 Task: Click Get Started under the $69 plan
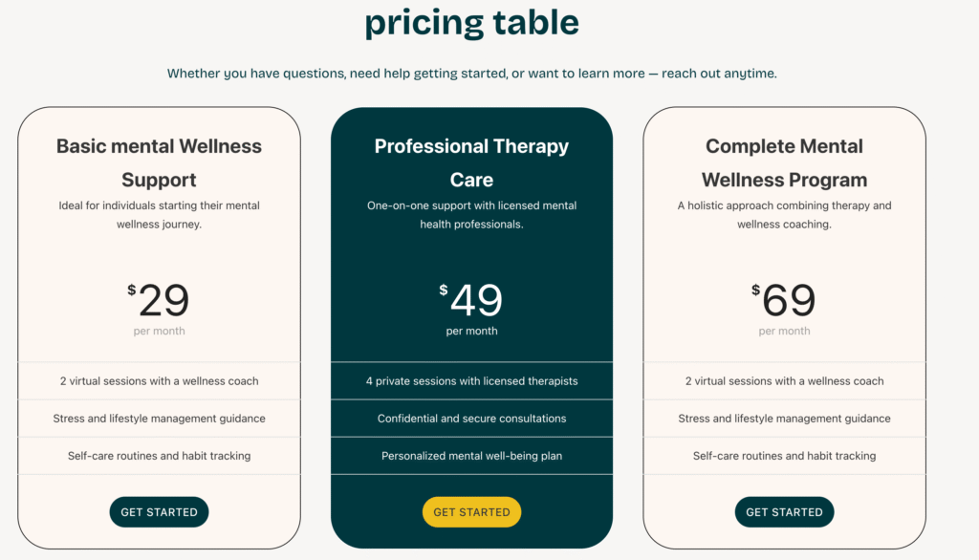tap(784, 512)
